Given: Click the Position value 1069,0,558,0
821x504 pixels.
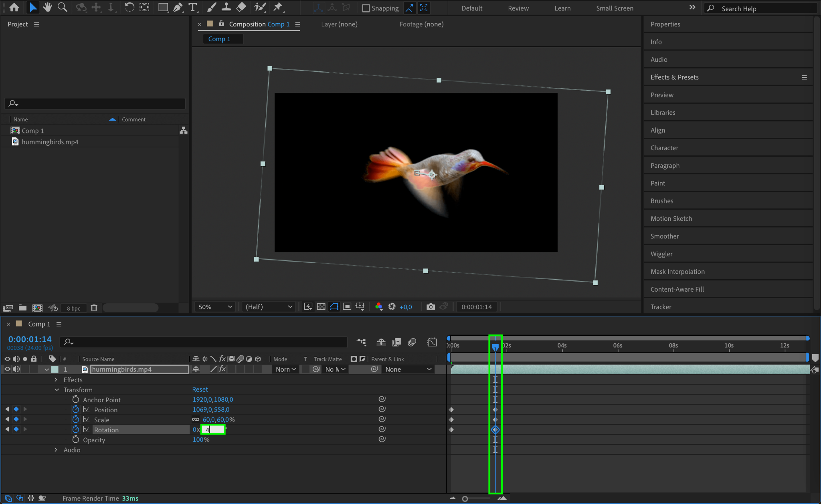Looking at the screenshot, I should click(x=211, y=409).
